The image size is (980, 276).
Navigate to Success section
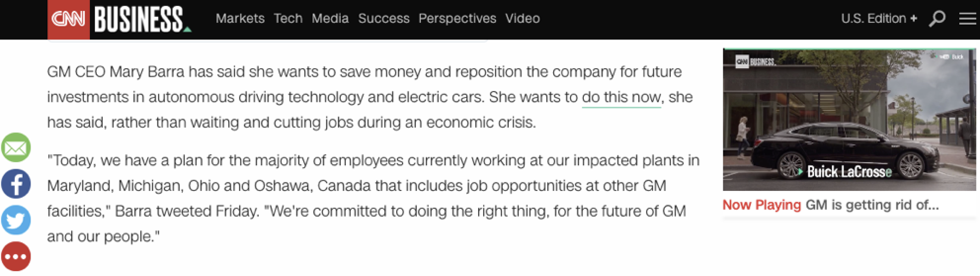click(x=384, y=19)
